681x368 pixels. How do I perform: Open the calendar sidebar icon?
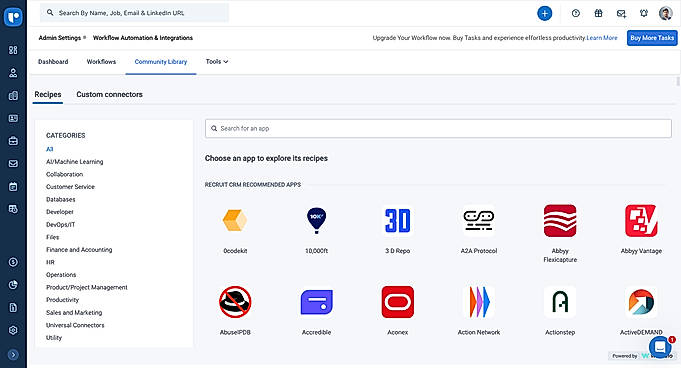[x=13, y=186]
